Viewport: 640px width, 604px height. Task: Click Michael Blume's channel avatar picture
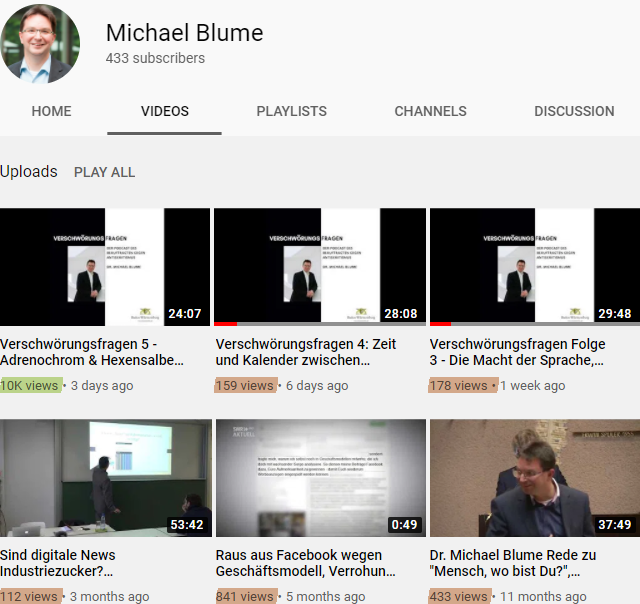(x=40, y=44)
